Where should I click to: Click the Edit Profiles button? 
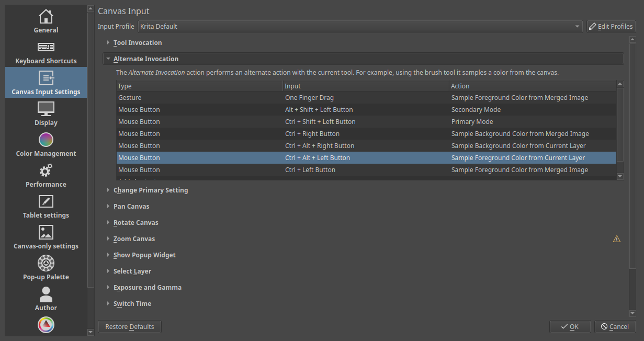click(x=611, y=26)
